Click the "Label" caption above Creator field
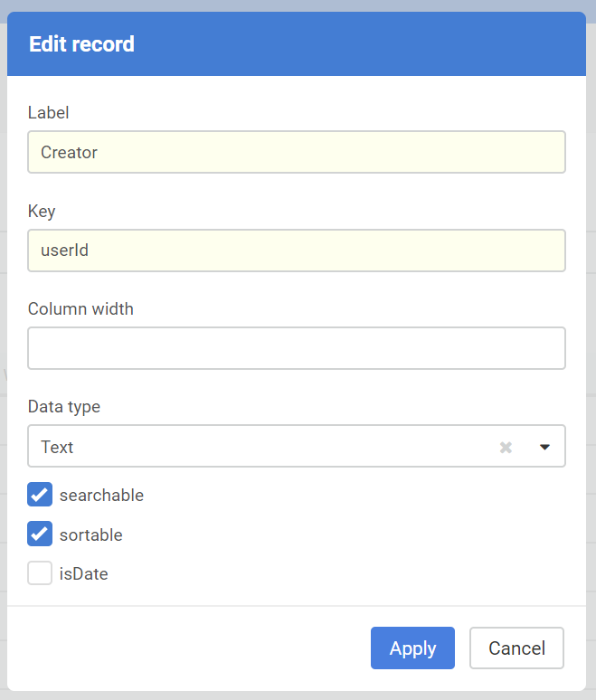596x700 pixels. click(49, 112)
